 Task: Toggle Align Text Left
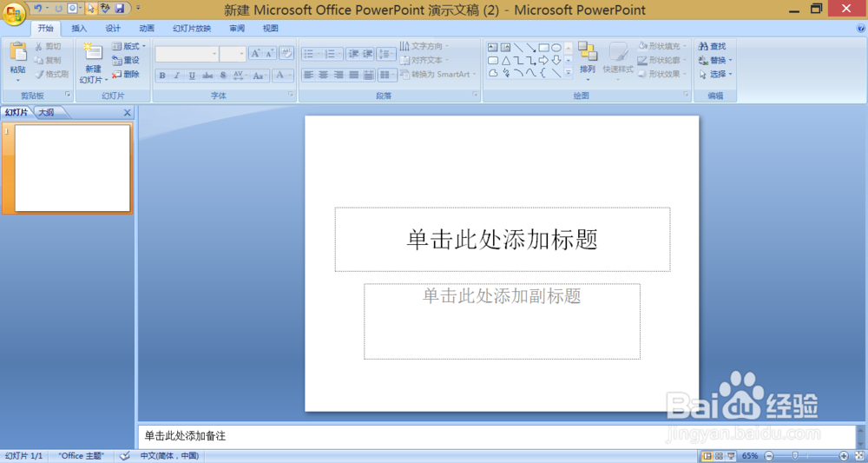(x=308, y=75)
